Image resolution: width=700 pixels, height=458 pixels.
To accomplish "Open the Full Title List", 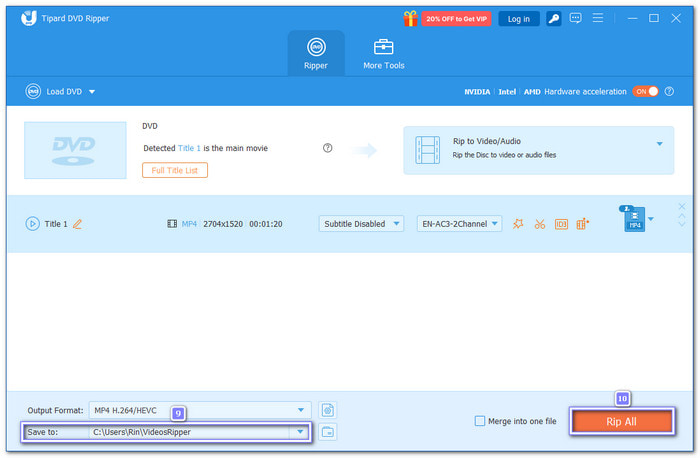I will [175, 170].
